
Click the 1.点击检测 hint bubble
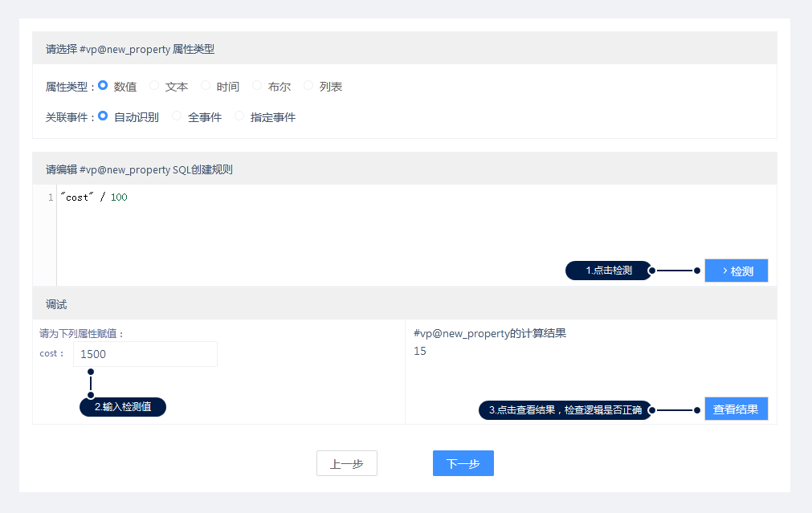pyautogui.click(x=608, y=271)
